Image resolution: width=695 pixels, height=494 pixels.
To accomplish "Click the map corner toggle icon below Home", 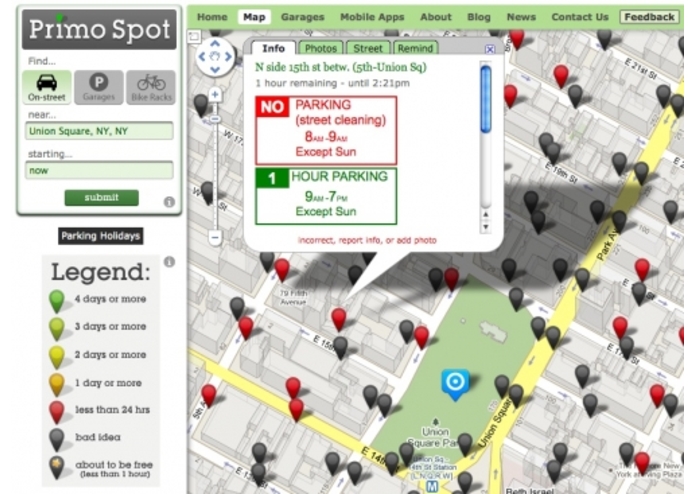I will point(194,36).
